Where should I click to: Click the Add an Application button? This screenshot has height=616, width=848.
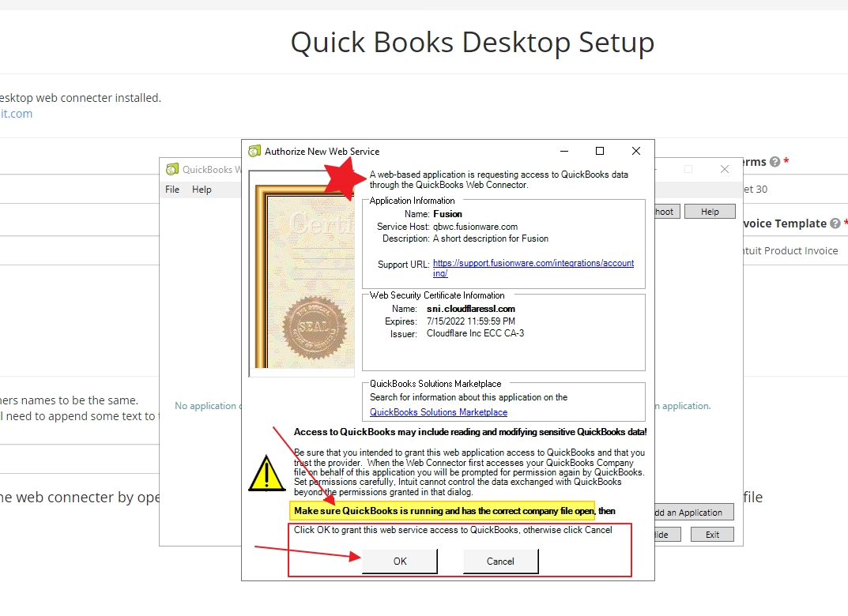coord(690,513)
